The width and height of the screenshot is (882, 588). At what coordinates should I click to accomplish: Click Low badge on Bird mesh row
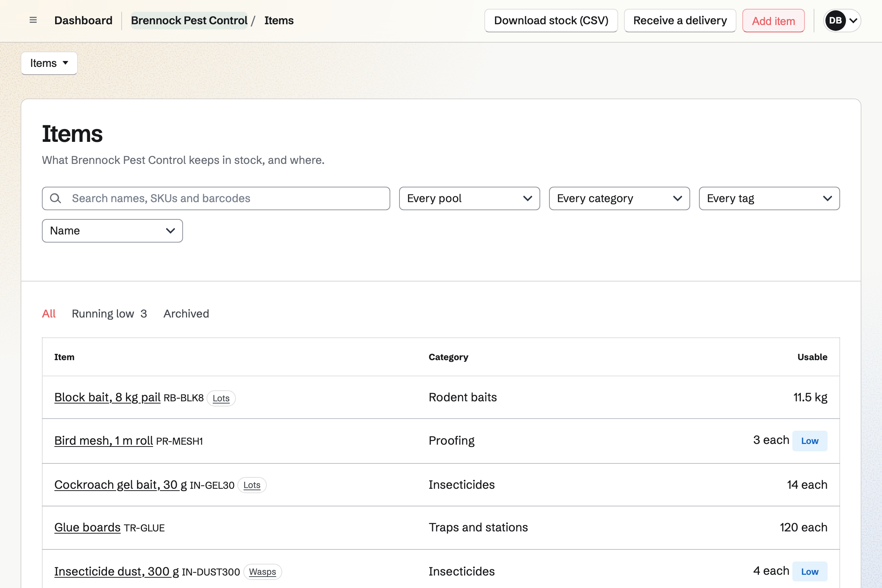(x=810, y=441)
